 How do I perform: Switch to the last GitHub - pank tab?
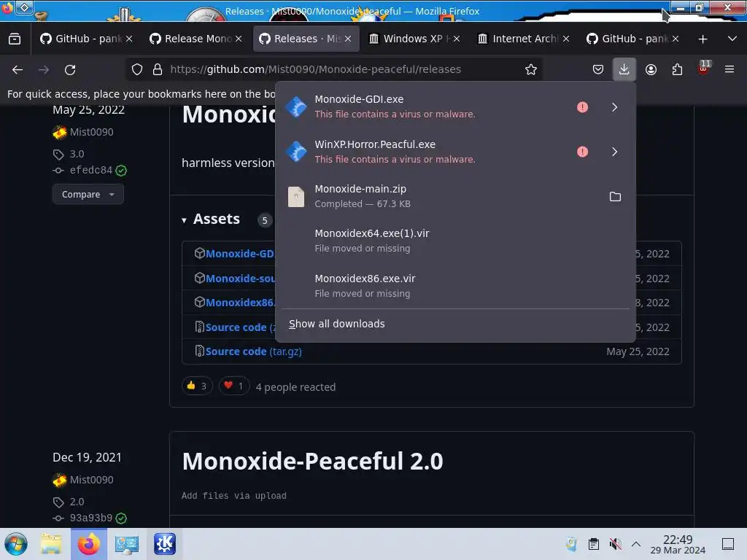click(x=633, y=39)
